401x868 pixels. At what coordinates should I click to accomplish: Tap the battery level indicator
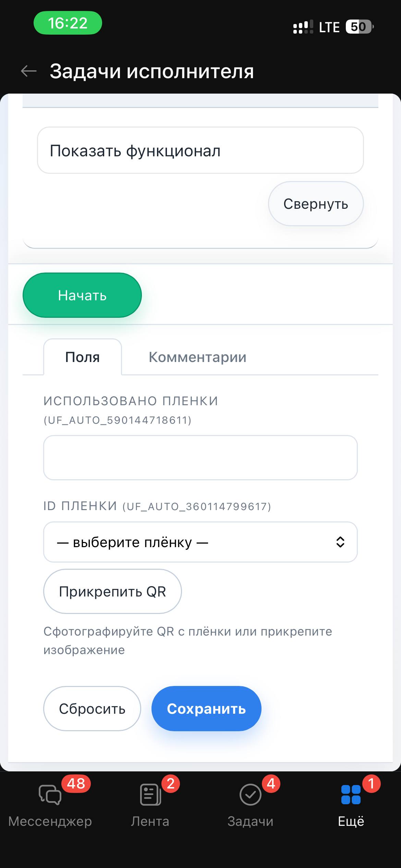[359, 27]
